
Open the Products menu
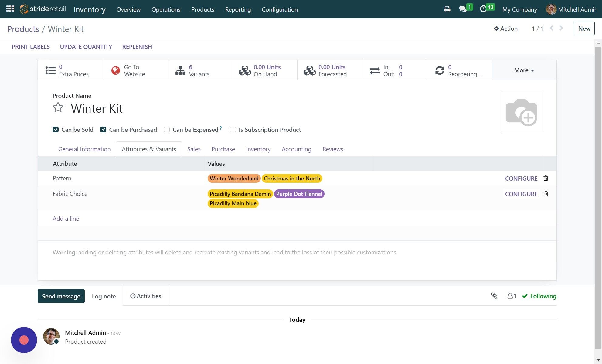coord(202,9)
